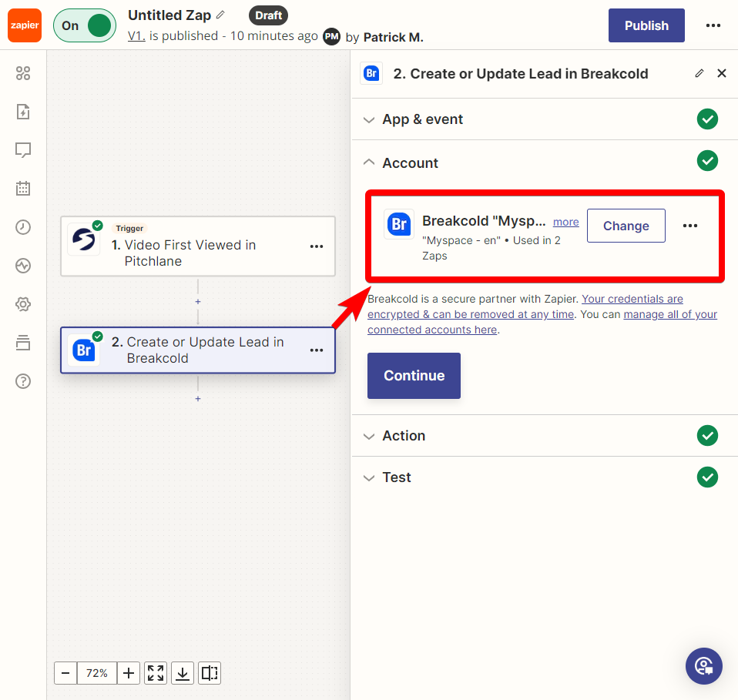The image size is (738, 700).
Task: Click the PM avatar for Patrick M.
Action: [332, 37]
